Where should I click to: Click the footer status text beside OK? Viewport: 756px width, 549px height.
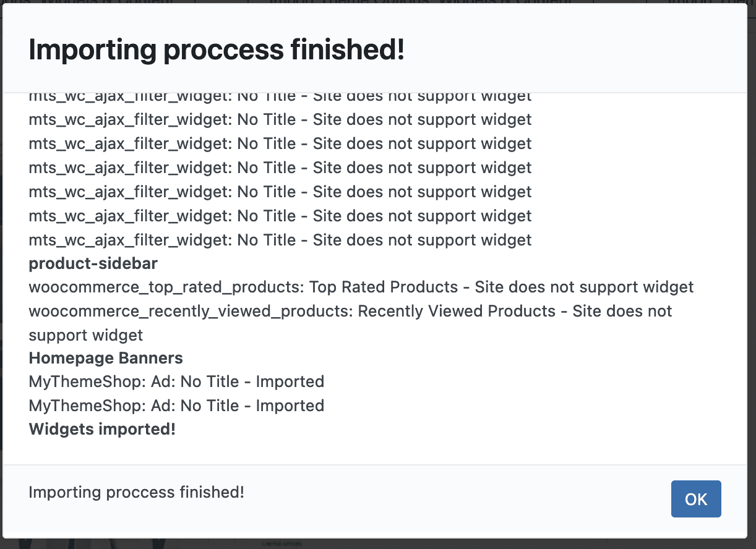pos(136,492)
